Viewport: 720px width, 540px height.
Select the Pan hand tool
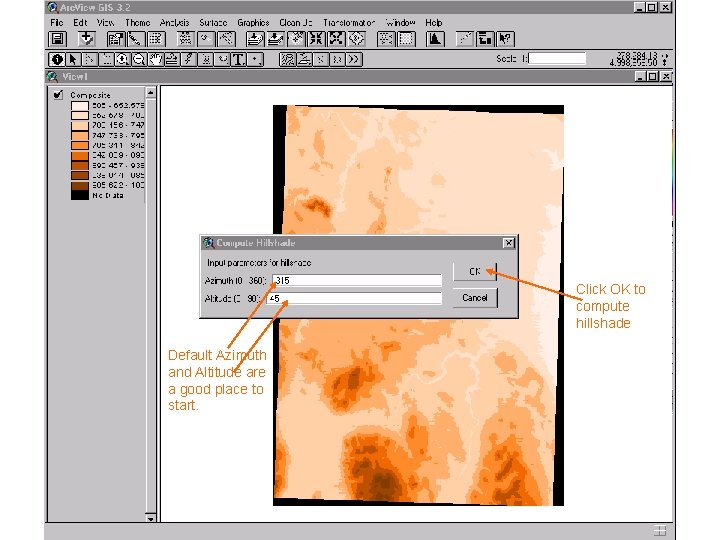coord(156,59)
